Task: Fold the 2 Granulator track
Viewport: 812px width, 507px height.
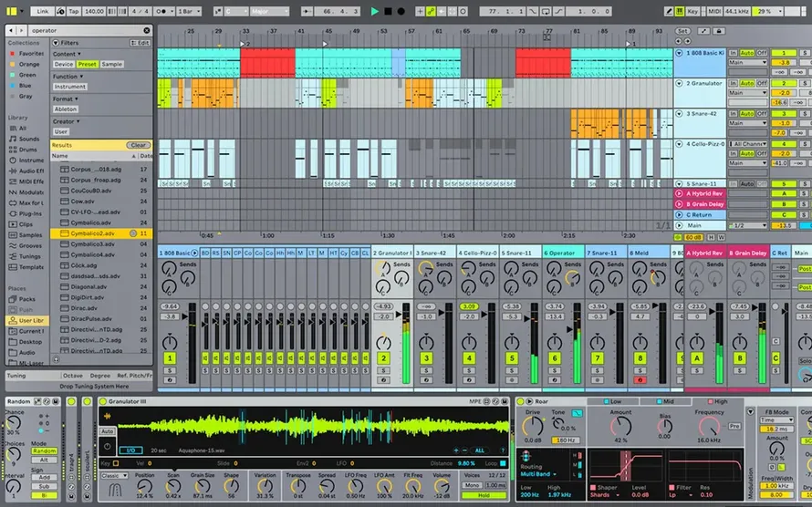Action: tap(679, 83)
